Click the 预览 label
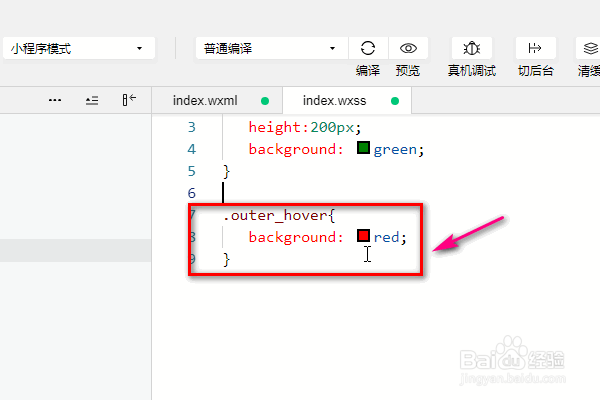The height and width of the screenshot is (400, 600). (408, 71)
